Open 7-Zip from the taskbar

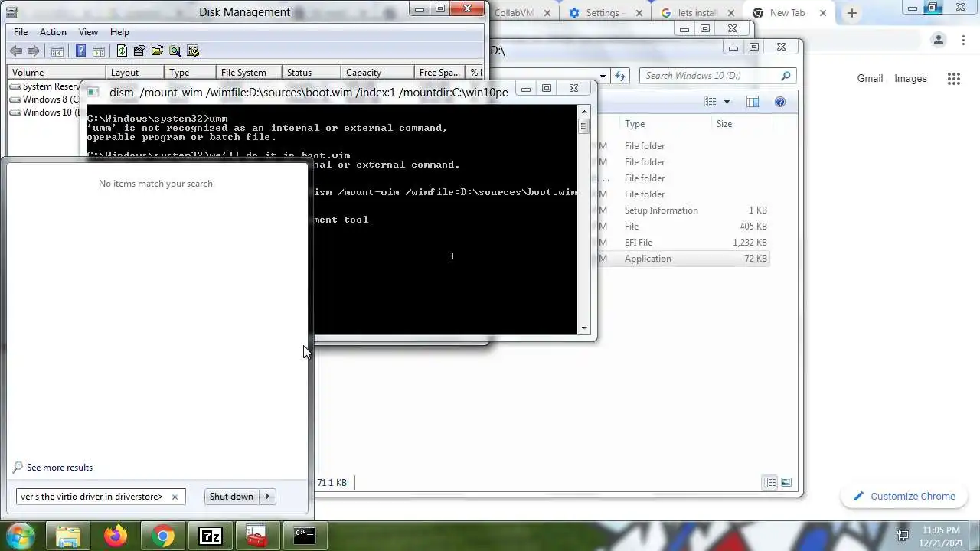[210, 536]
